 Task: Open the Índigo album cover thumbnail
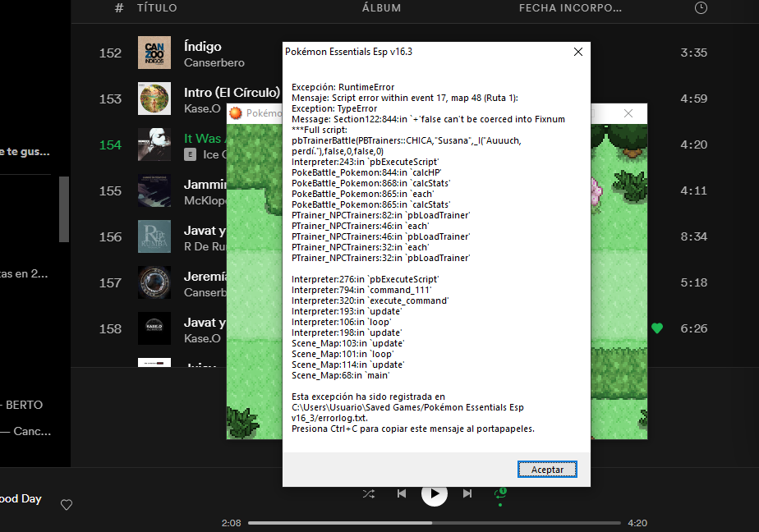pos(154,53)
